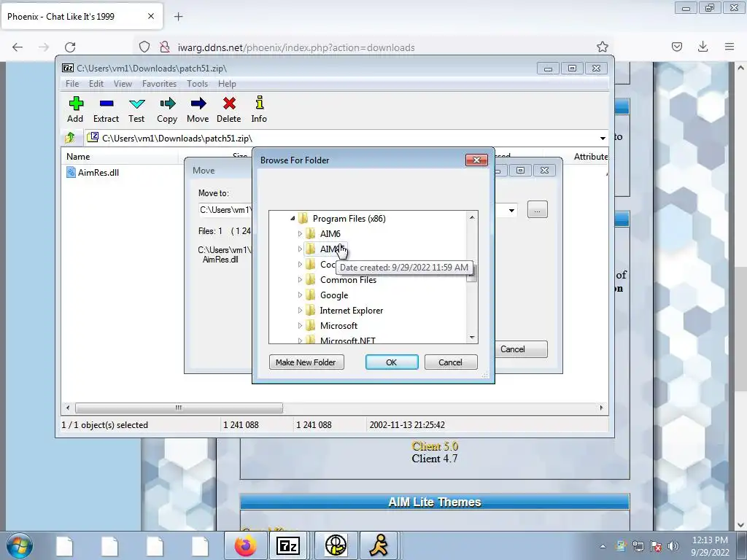This screenshot has height=560, width=747.
Task: Reload the Firefox page
Action: coord(70,47)
